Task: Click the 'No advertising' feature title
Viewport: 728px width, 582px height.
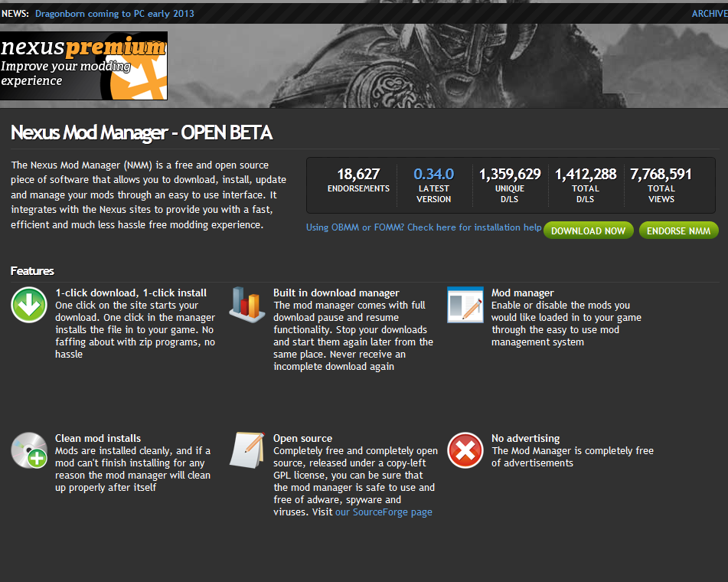Action: click(526, 438)
